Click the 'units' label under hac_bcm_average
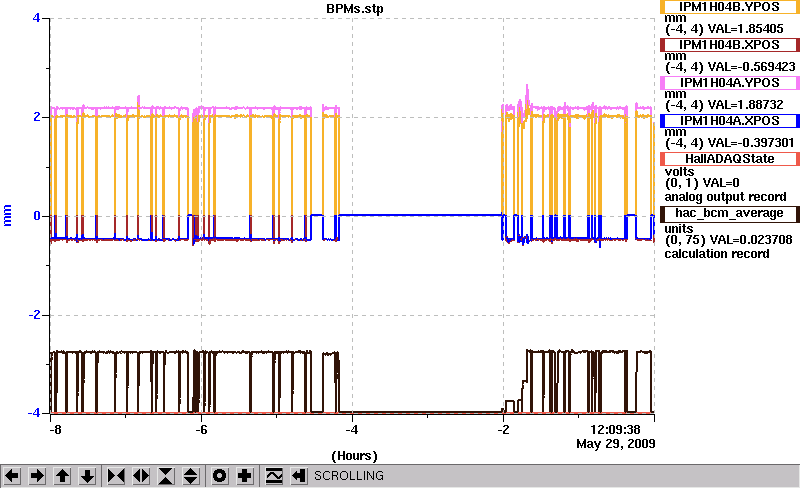The height and width of the screenshot is (488, 800). [x=679, y=229]
